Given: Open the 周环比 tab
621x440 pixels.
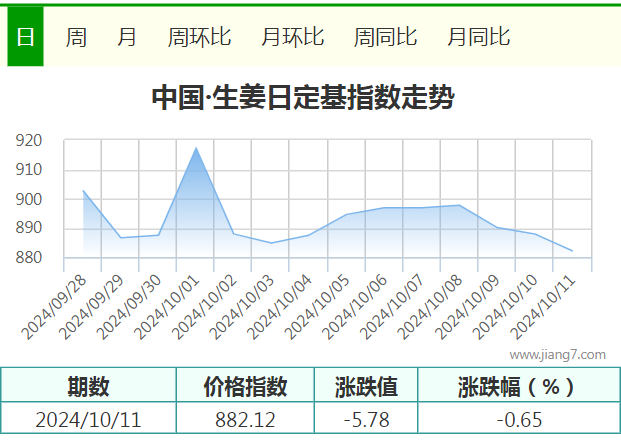Looking at the screenshot, I should coord(199,37).
